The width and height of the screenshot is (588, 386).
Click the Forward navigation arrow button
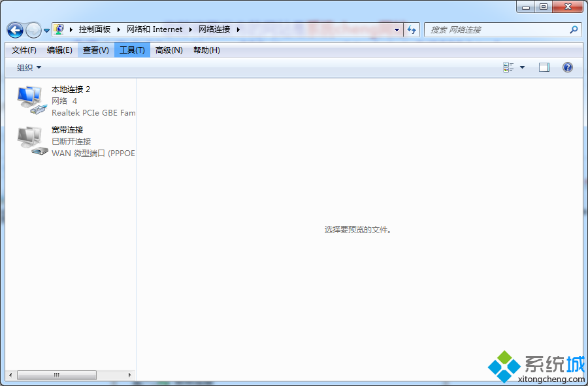33,30
